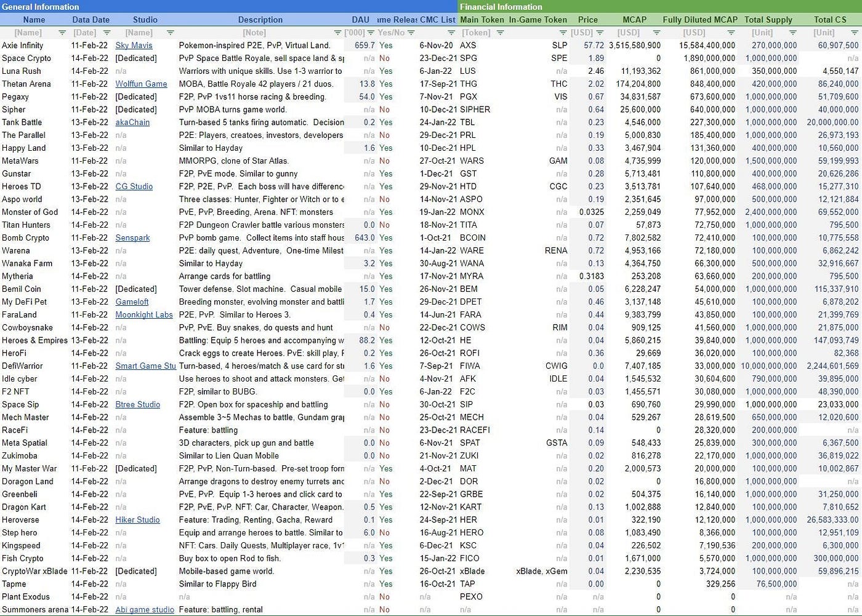Select the Similar to Flappy Bird description
The height and width of the screenshot is (616, 862).
tap(217, 584)
